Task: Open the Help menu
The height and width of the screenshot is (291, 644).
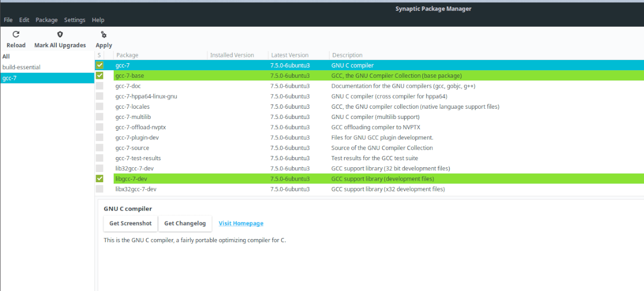Action: pyautogui.click(x=98, y=20)
